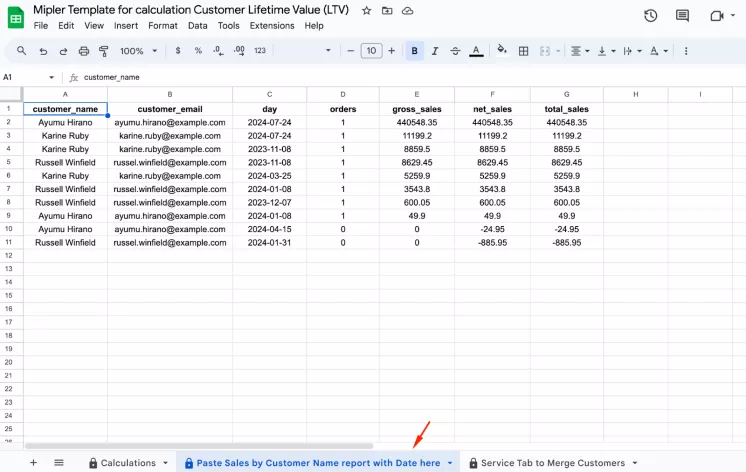Check the cloud document status icon
This screenshot has width=746, height=472.
tap(407, 10)
